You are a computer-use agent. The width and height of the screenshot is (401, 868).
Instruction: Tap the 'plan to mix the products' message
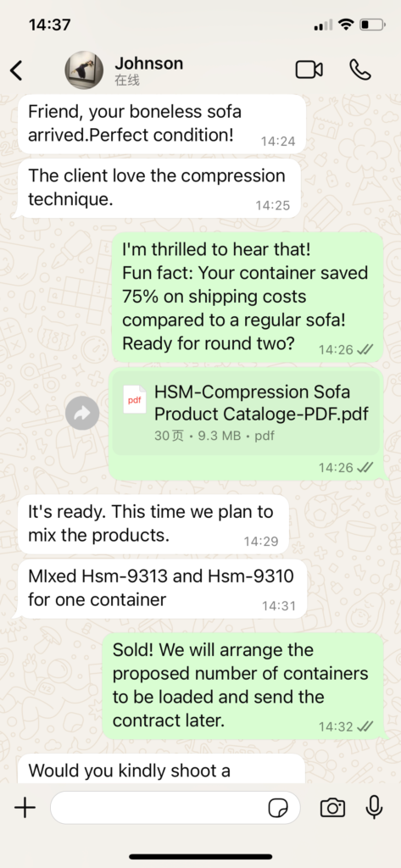(153, 524)
